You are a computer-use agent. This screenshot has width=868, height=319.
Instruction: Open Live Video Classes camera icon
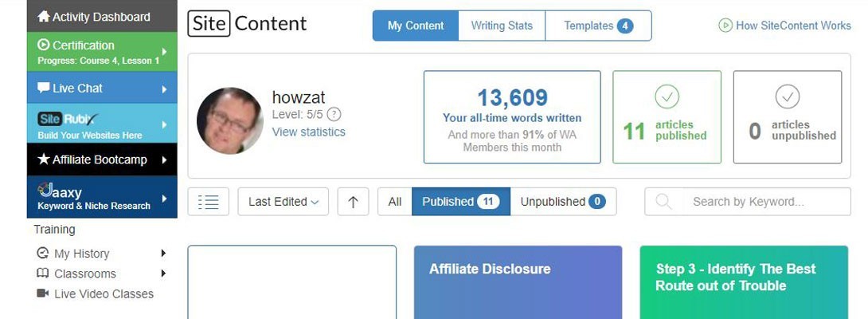(x=43, y=293)
